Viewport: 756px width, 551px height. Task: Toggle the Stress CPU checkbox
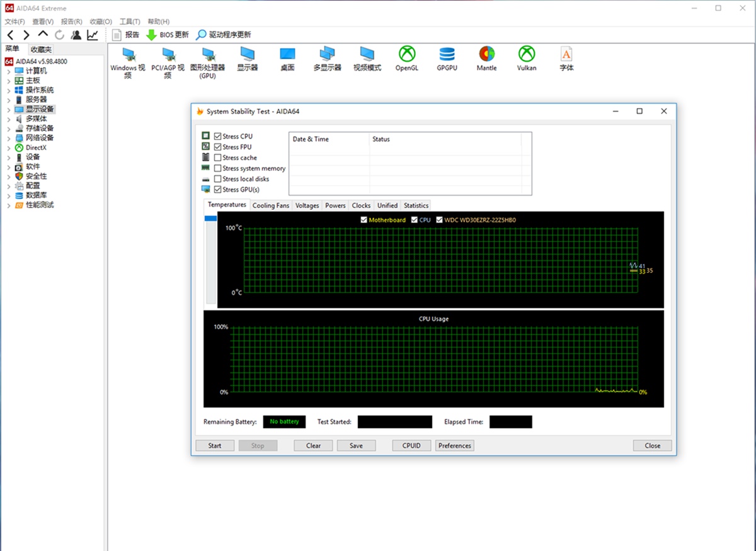pyautogui.click(x=218, y=136)
